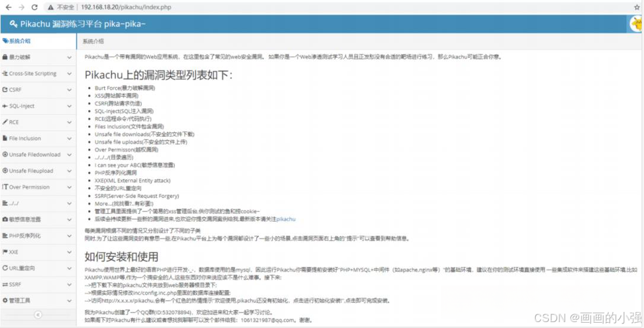Click the 如何安装和使用 heading
The image size is (644, 328).
121,257
